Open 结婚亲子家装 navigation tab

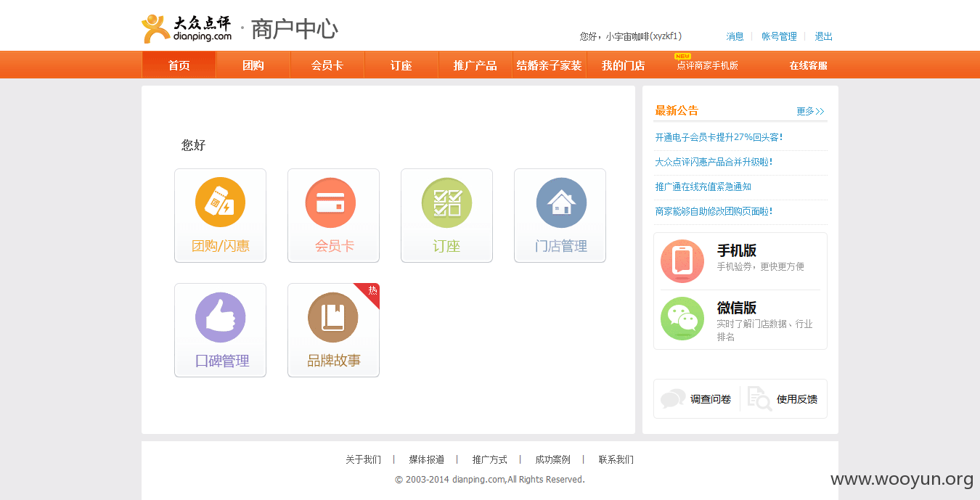click(x=550, y=65)
